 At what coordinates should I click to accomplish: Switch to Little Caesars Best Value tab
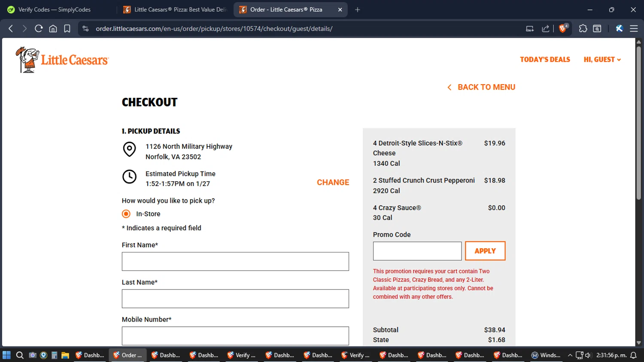point(175,9)
